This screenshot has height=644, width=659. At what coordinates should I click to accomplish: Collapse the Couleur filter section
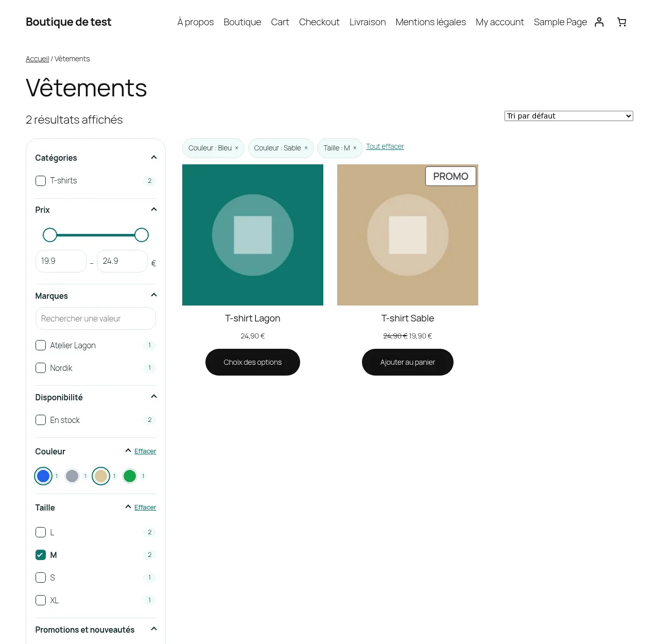click(128, 451)
